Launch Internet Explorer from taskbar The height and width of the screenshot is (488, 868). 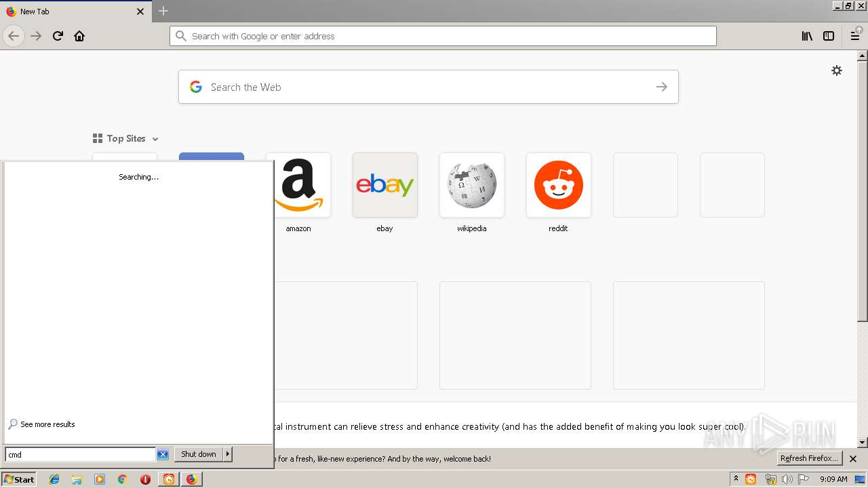[x=54, y=479]
